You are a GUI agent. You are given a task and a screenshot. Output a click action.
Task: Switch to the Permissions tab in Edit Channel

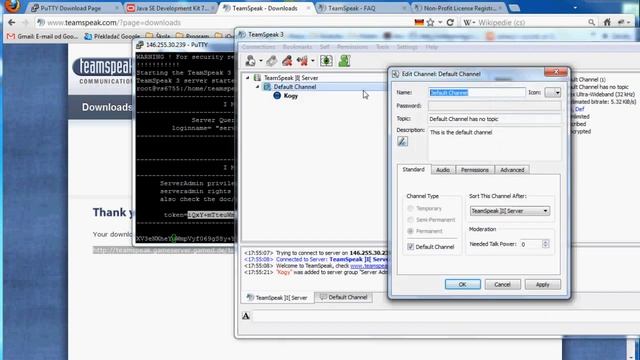475,170
